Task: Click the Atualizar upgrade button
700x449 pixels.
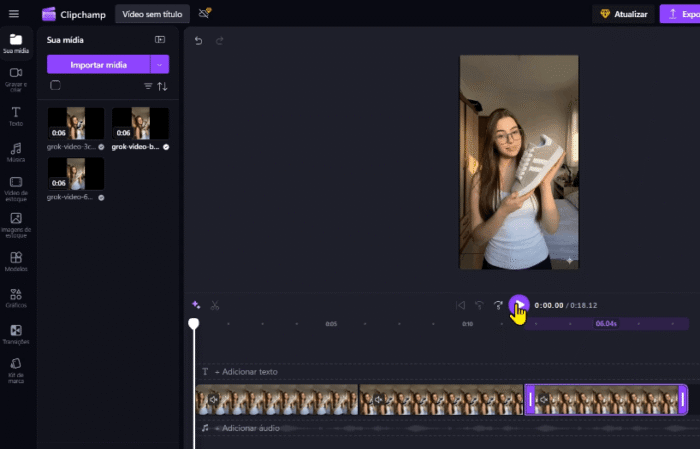Action: point(623,14)
